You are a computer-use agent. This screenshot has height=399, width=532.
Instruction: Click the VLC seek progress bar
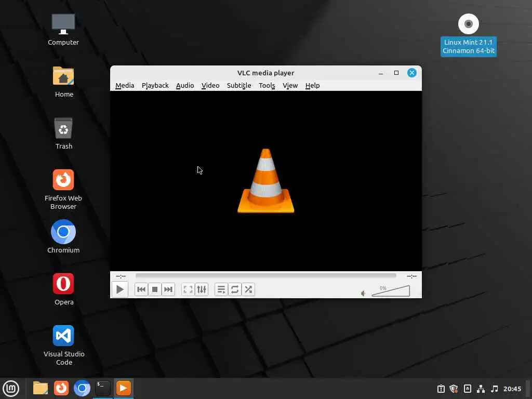265,276
